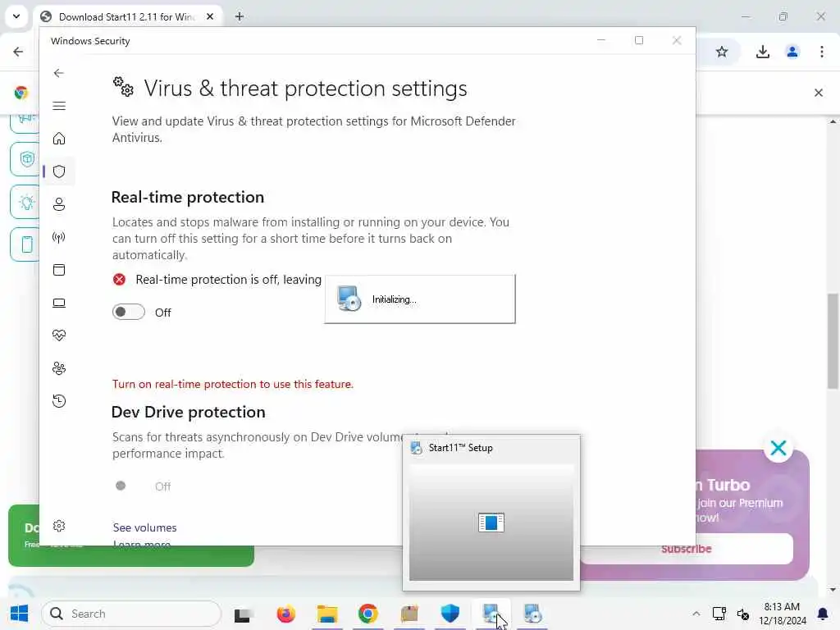The width and height of the screenshot is (840, 630).
Task: Open the Windows Security hamburger menu
Action: coord(59,106)
